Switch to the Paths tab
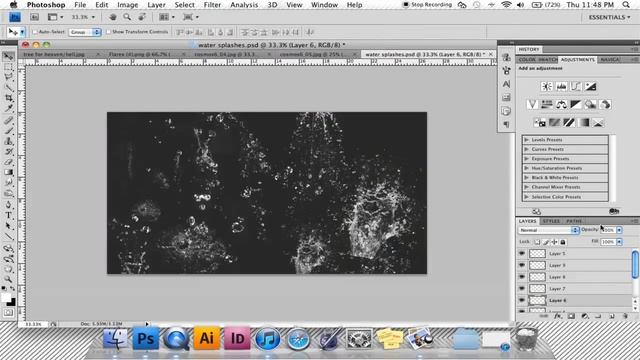This screenshot has height=360, width=640. pos(574,221)
